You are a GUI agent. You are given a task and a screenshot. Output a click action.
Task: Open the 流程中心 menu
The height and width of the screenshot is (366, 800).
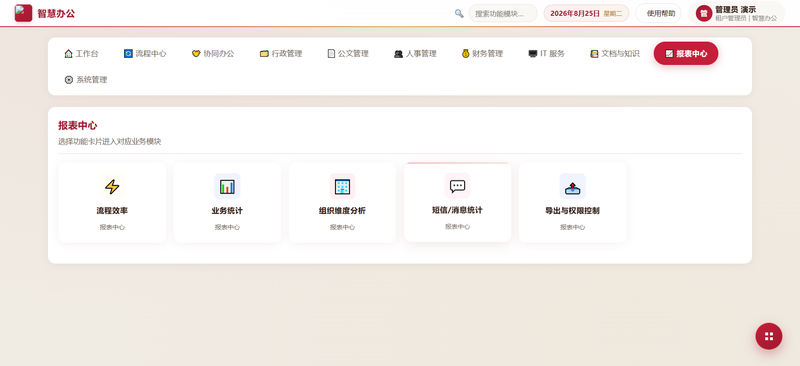pyautogui.click(x=145, y=54)
